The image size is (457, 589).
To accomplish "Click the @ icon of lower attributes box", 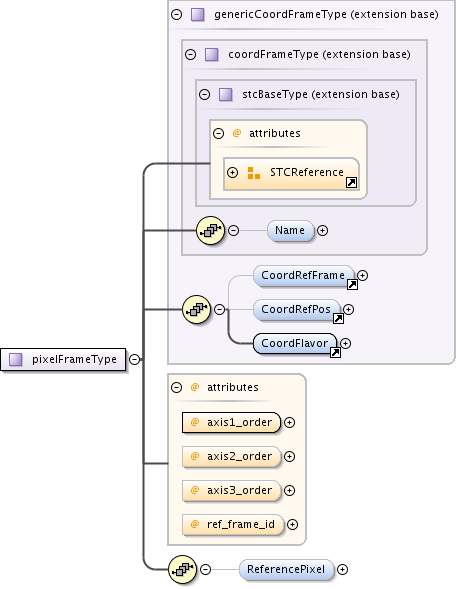I will tap(195, 387).
